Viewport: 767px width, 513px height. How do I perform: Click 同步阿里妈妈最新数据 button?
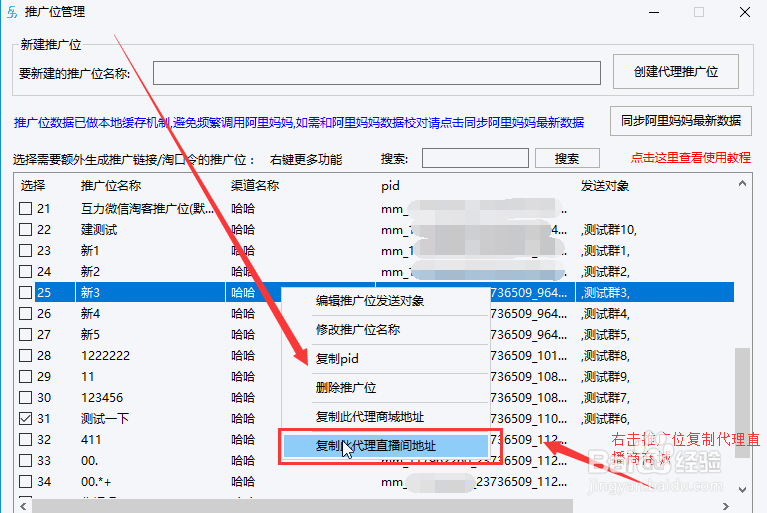[x=680, y=121]
